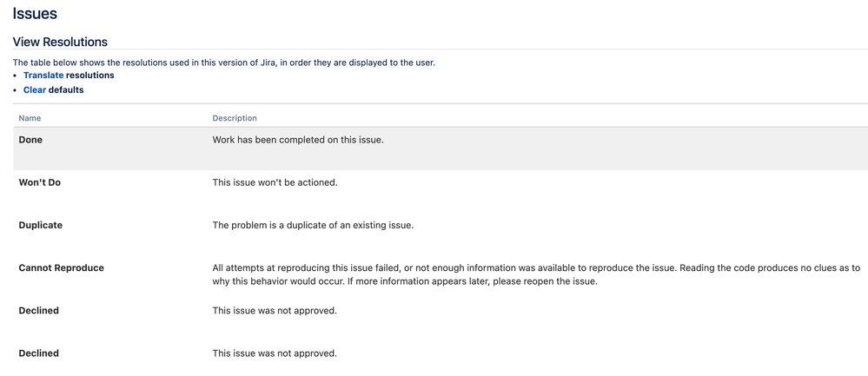Image resolution: width=868 pixels, height=376 pixels.
Task: Select the Duplicate resolution name
Action: [x=41, y=226]
